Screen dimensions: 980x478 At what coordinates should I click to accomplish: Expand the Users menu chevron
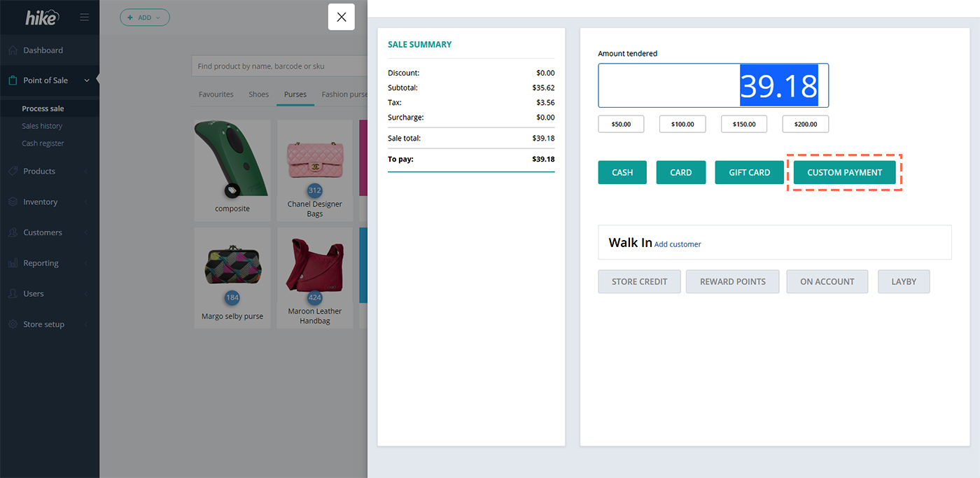point(86,294)
